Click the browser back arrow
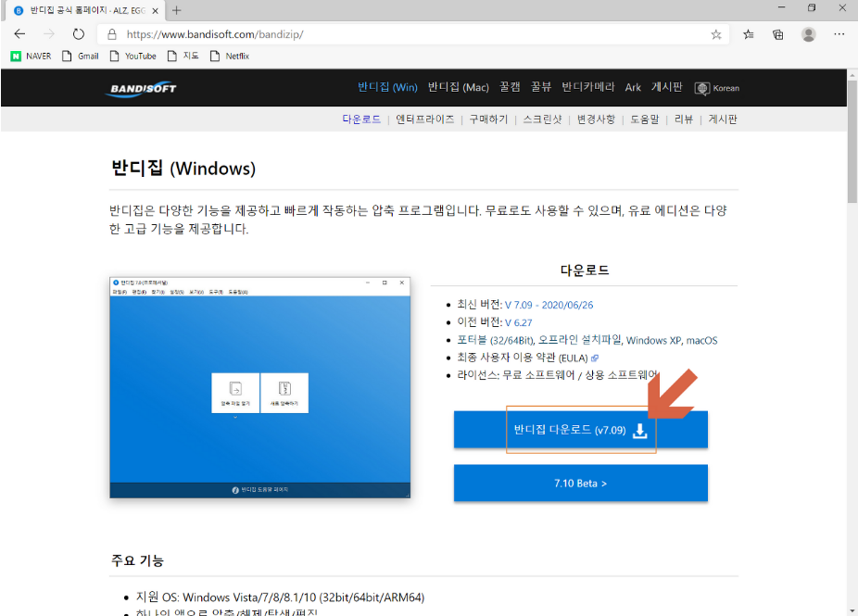Viewport: 858px width, 616px height. click(x=19, y=34)
